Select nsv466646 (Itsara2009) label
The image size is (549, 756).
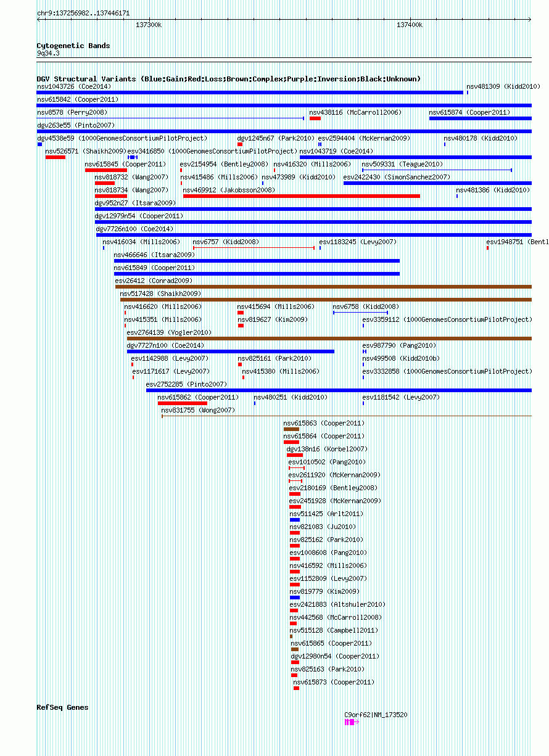pyautogui.click(x=155, y=255)
